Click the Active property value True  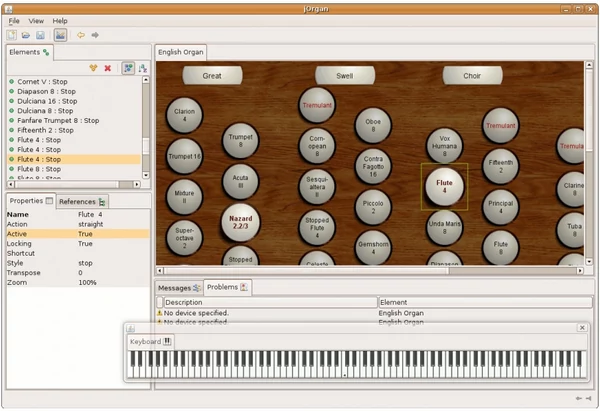(85, 234)
